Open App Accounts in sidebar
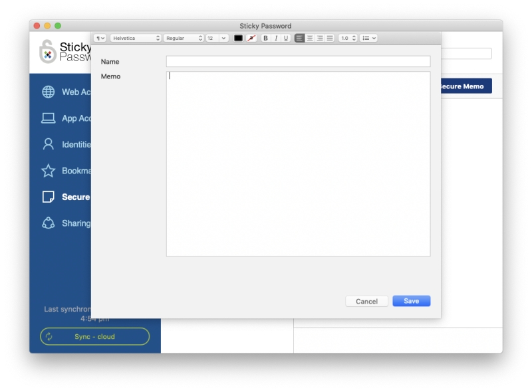This screenshot has width=532, height=392. click(66, 118)
